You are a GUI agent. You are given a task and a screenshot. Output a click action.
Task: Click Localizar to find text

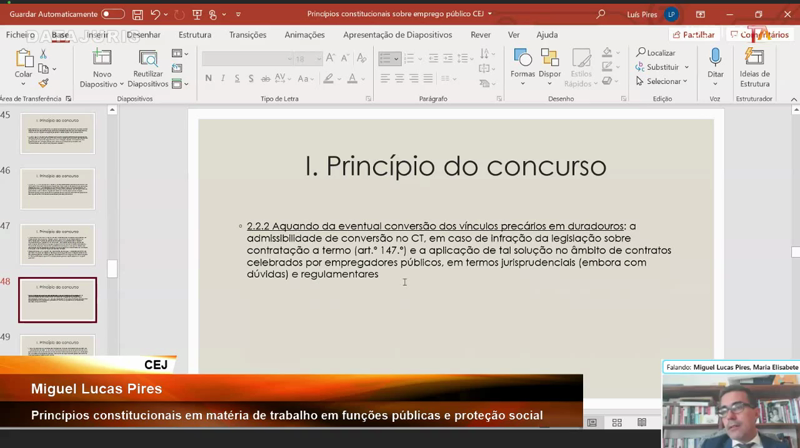pyautogui.click(x=656, y=53)
